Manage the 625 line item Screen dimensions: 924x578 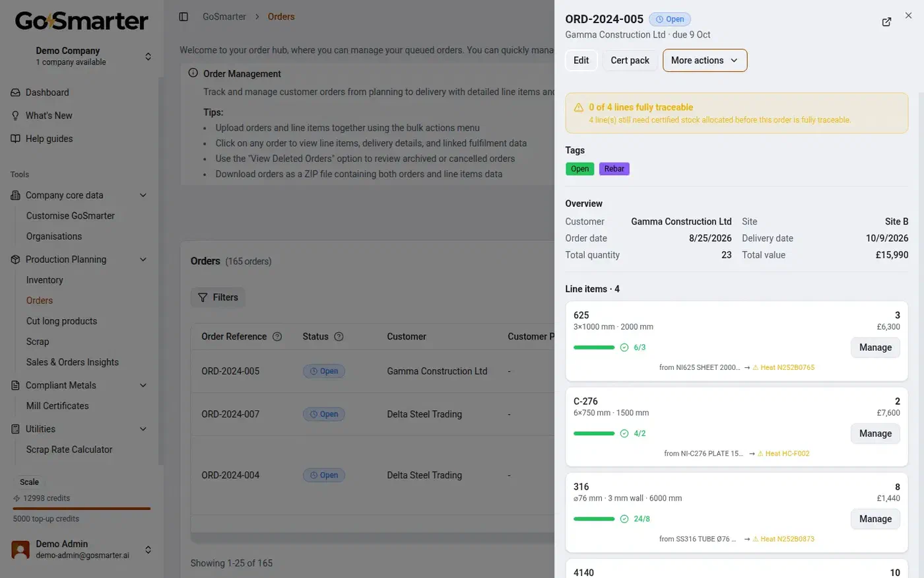875,347
